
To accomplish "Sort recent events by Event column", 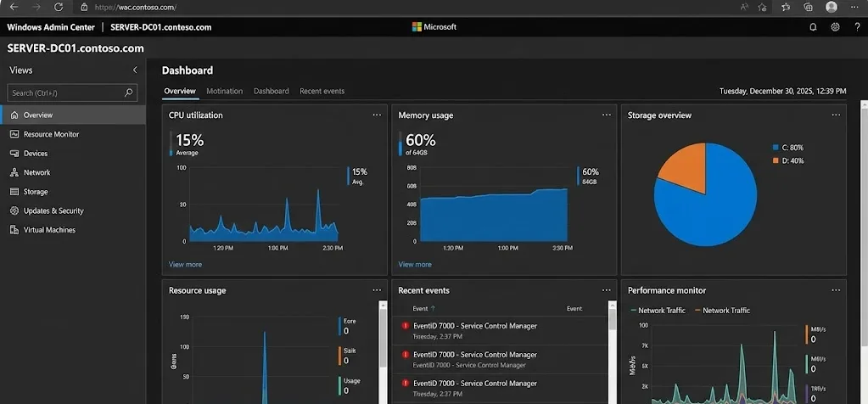I will coord(423,309).
